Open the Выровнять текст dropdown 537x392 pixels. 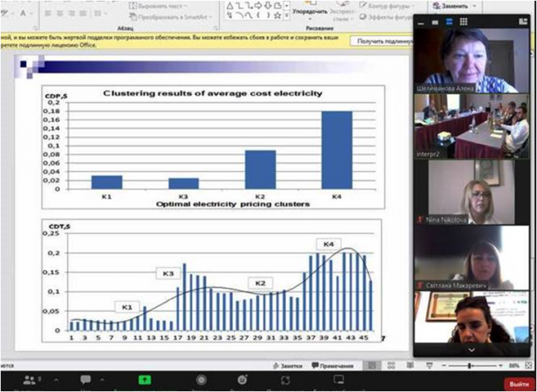coord(159,6)
